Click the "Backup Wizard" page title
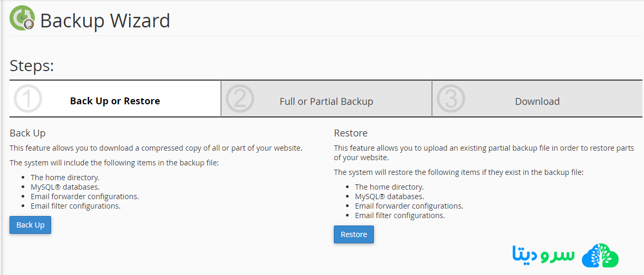 (x=105, y=21)
